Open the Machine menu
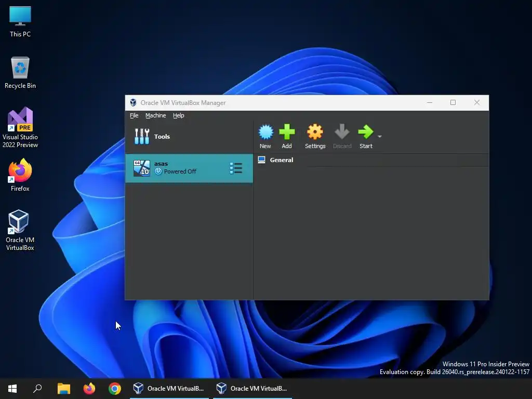The width and height of the screenshot is (532, 399). coord(156,115)
